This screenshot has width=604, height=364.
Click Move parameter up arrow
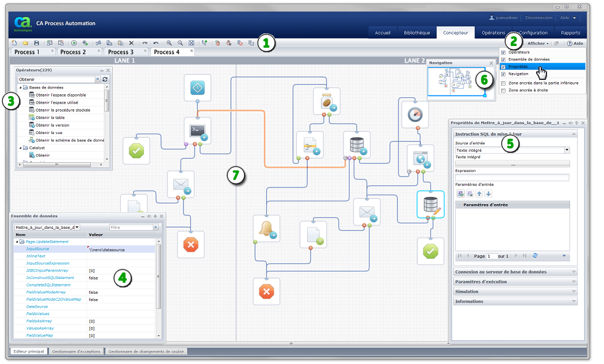(479, 194)
